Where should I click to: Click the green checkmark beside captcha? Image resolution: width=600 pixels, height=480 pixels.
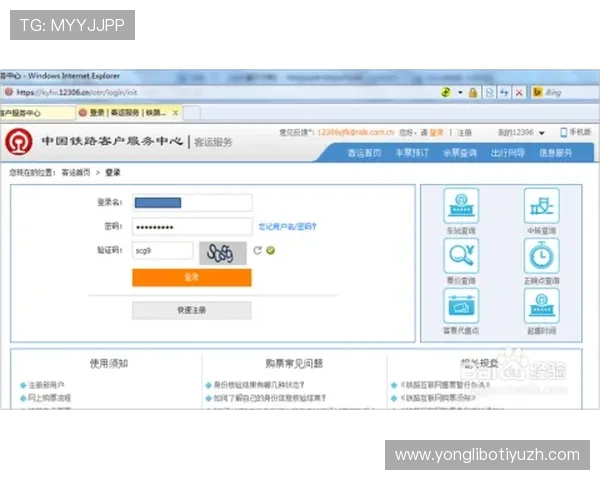point(271,250)
